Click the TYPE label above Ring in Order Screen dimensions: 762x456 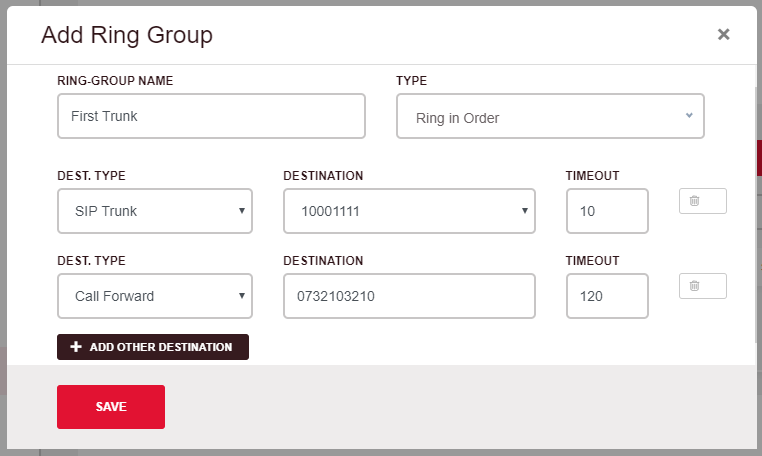(412, 80)
